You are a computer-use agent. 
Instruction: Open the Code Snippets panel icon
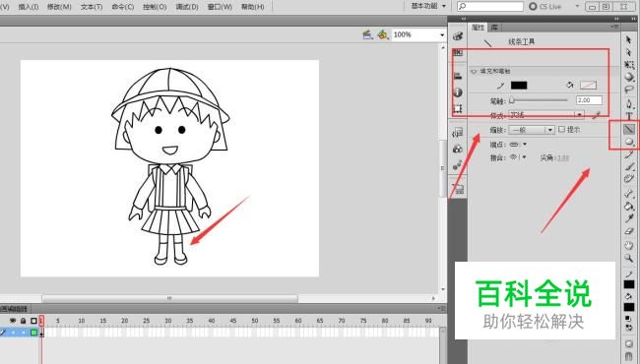coord(458,133)
